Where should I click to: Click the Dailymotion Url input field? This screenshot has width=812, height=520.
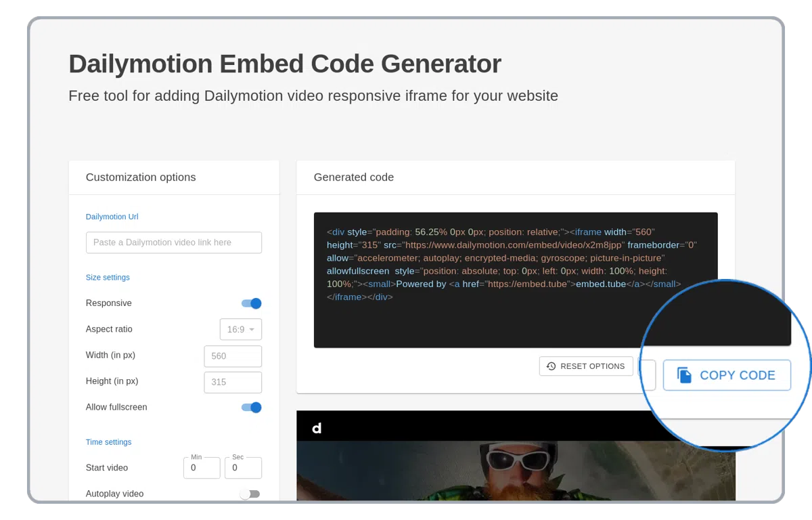(x=174, y=242)
